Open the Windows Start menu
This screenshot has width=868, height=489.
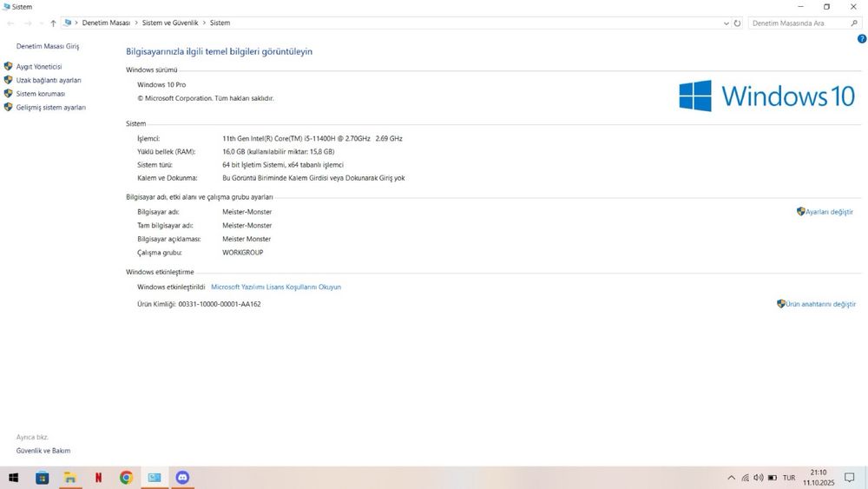[13, 478]
